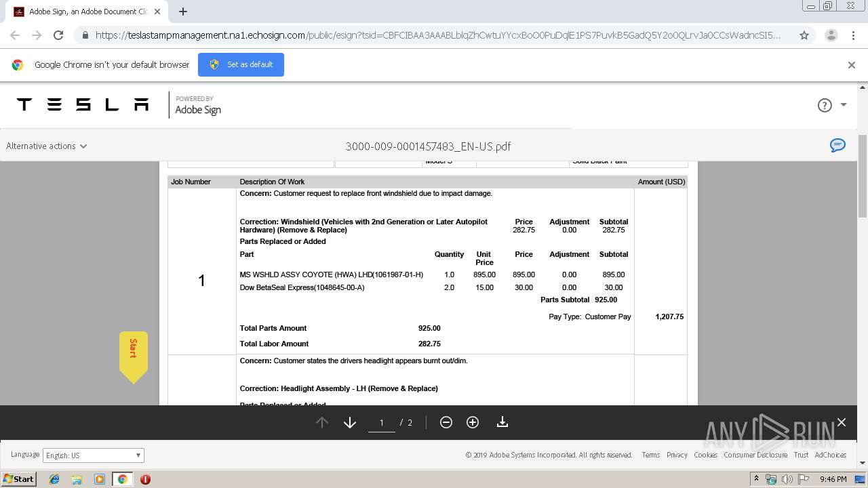Click the MS WSHLD ASSY COYOTE part row

pos(433,274)
